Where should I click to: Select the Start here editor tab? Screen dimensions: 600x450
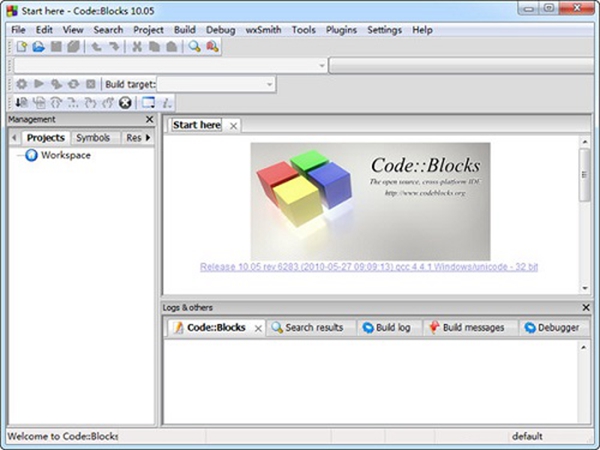click(197, 125)
